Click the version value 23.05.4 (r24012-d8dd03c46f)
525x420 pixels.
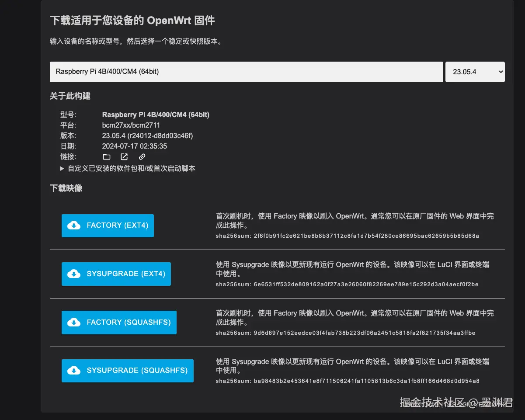147,136
